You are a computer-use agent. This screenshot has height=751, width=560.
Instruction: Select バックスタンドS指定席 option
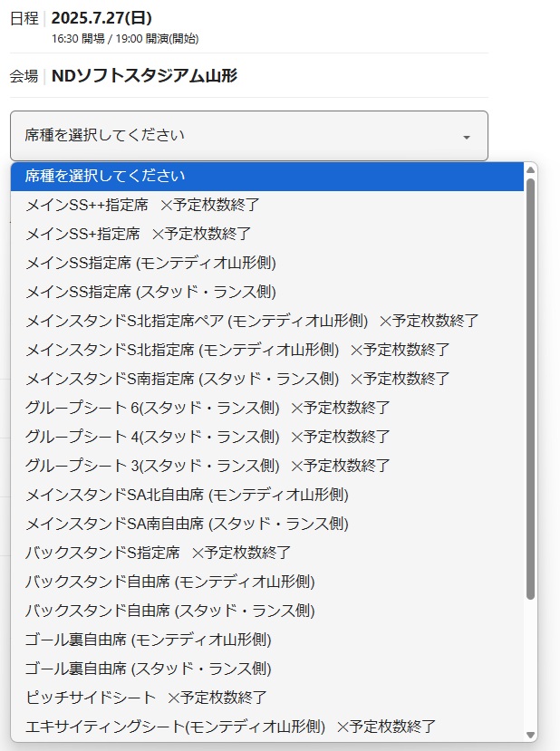[266, 553]
